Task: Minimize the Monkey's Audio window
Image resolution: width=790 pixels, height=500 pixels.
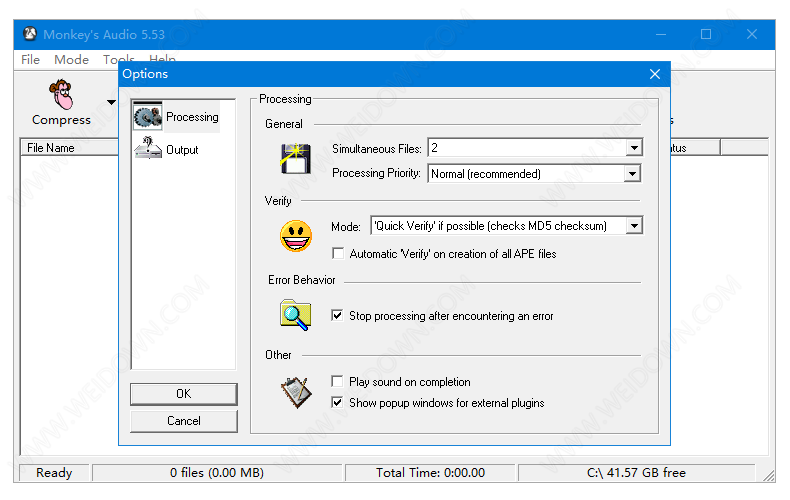Action: (x=661, y=34)
